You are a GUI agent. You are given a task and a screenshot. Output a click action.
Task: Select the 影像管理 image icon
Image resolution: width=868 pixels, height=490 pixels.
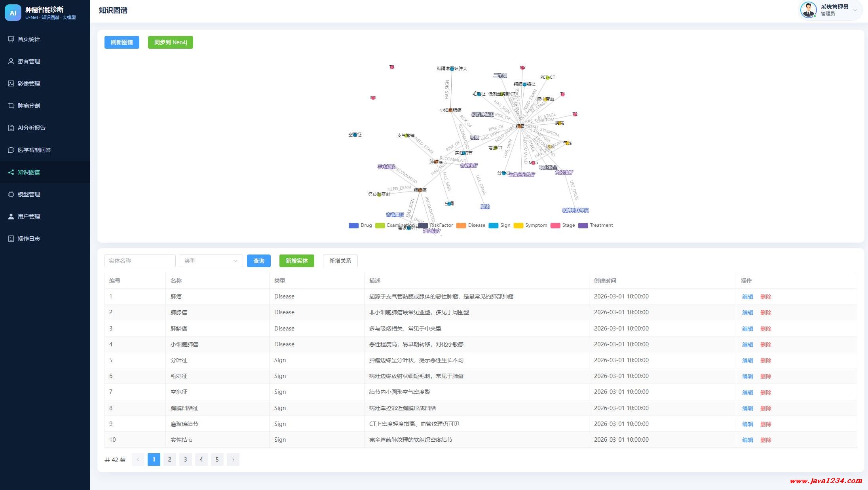[x=11, y=84]
